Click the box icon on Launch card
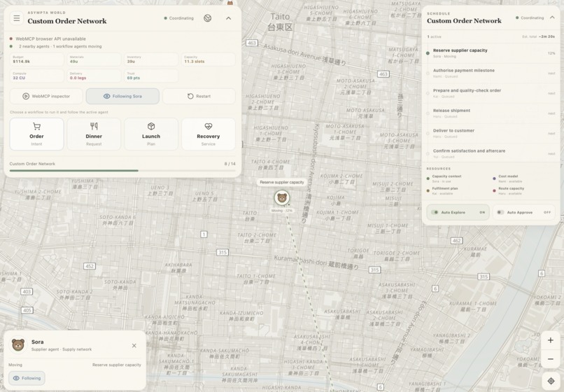Screen dimensions: 564x392 click(x=151, y=126)
